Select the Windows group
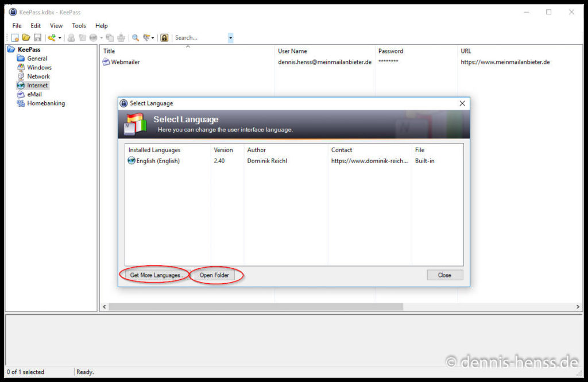The image size is (588, 382). [x=40, y=68]
